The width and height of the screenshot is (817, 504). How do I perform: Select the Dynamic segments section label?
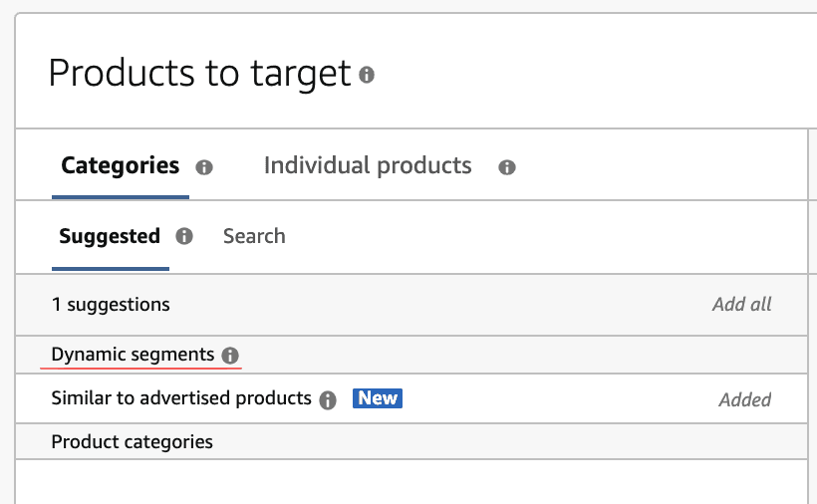click(x=133, y=354)
